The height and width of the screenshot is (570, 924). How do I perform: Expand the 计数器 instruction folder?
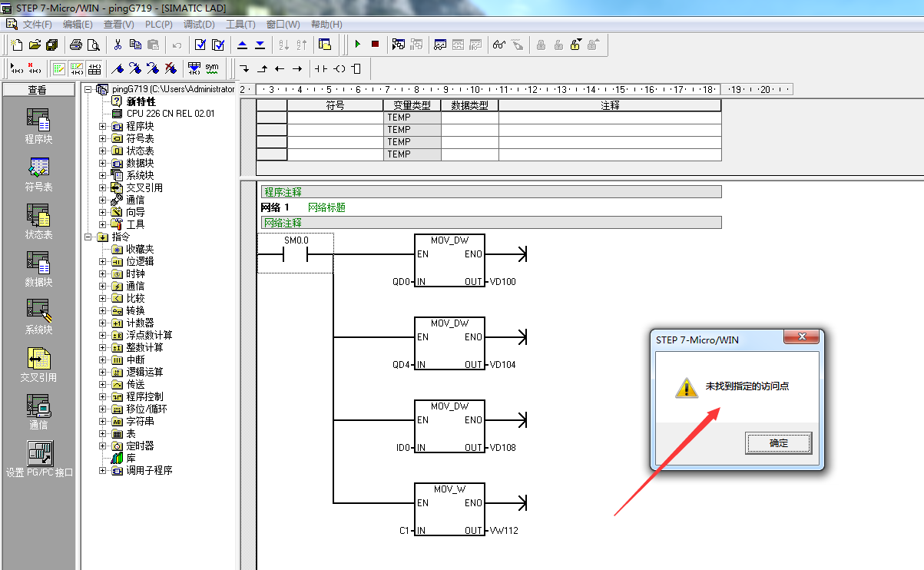coord(103,323)
